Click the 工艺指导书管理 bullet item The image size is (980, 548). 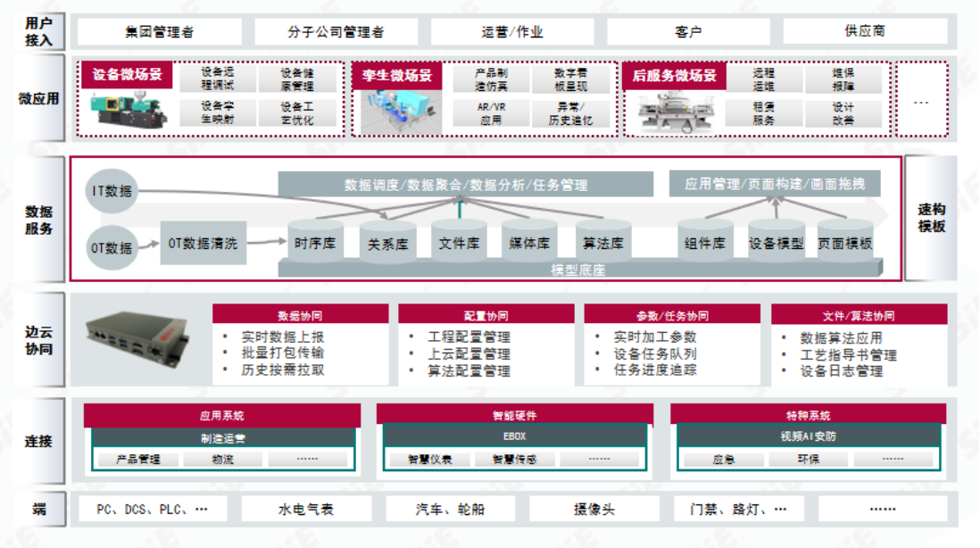(848, 355)
